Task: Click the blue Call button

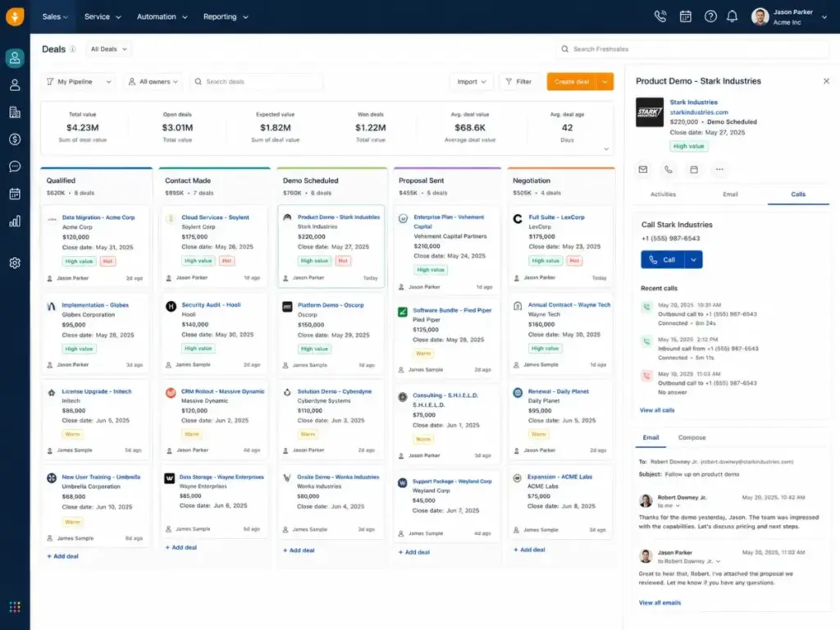Action: tap(663, 260)
